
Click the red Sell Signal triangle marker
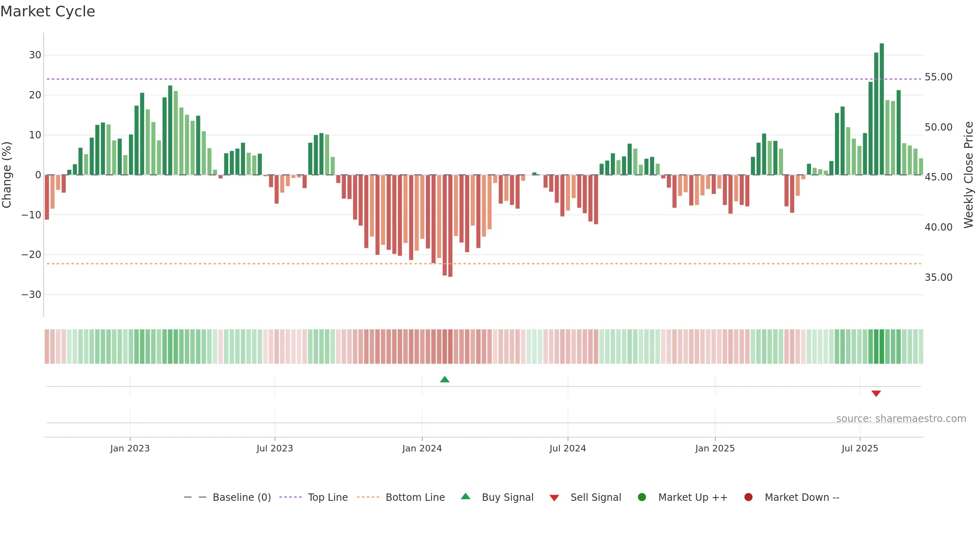point(876,393)
